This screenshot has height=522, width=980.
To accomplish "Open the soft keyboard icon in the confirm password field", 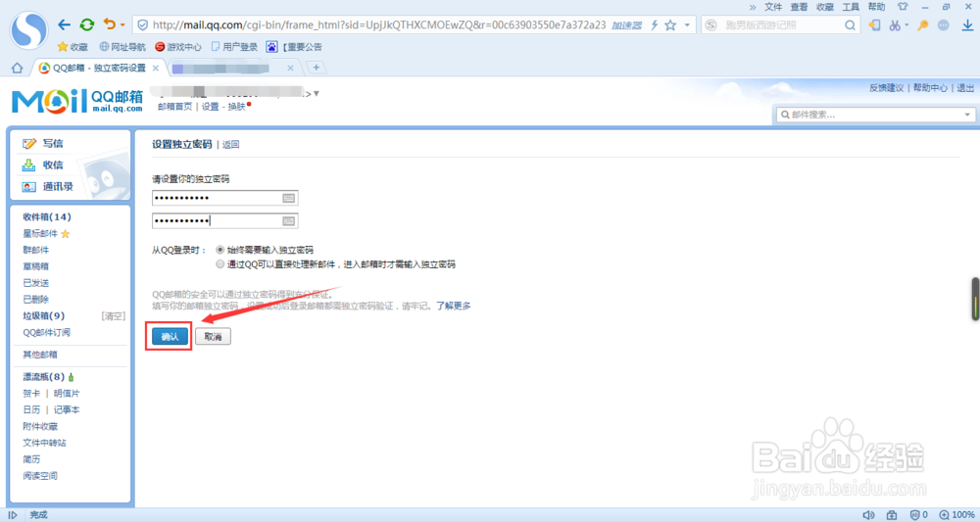I will (x=288, y=221).
